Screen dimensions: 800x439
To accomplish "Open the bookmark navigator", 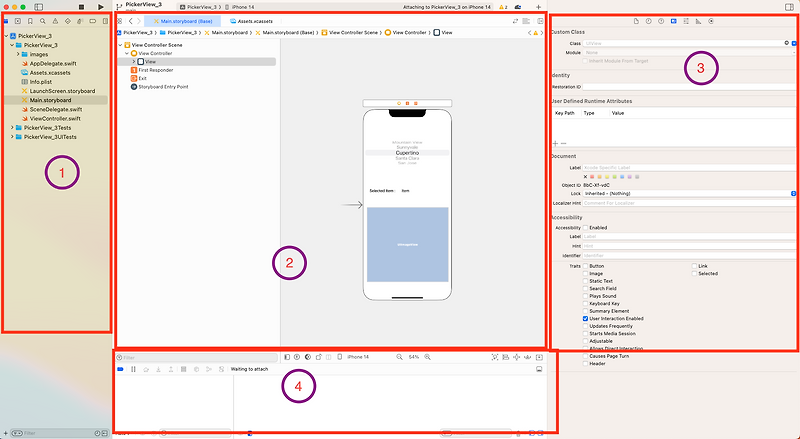I will tap(30, 21).
